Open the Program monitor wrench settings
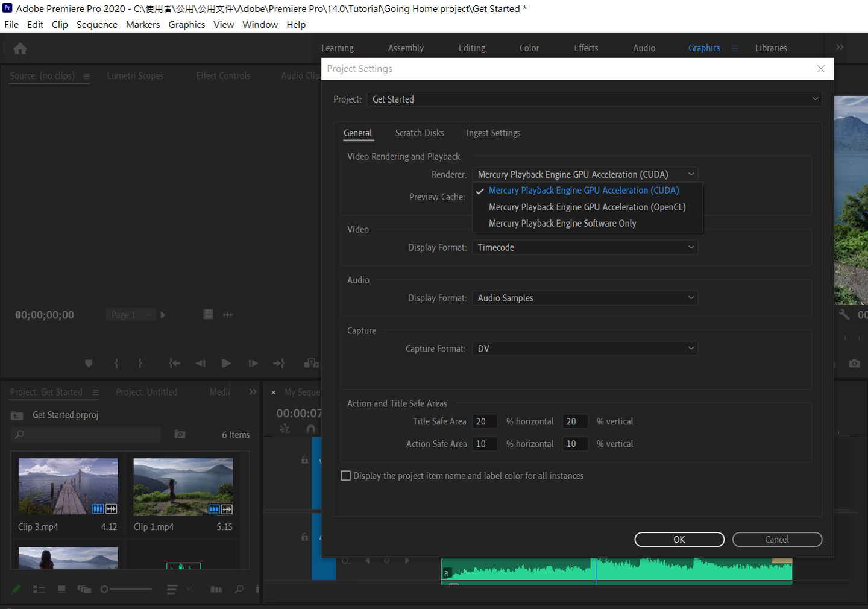This screenshot has width=868, height=609. pos(844,314)
